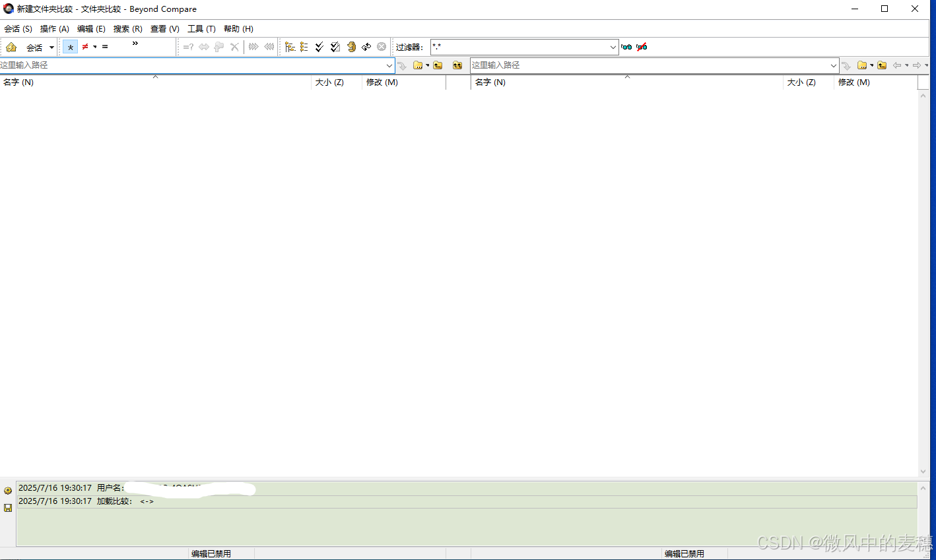Screen dimensions: 936x560
Task: Open the 工具 (T) menu
Action: point(201,29)
